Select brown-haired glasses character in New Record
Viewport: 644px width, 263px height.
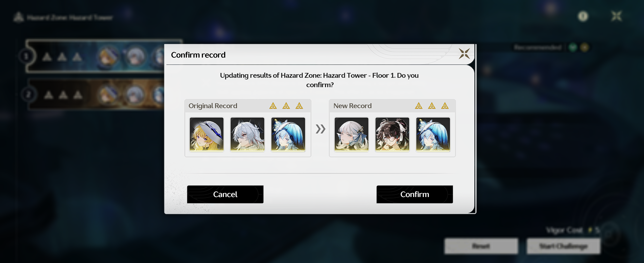[x=392, y=134]
